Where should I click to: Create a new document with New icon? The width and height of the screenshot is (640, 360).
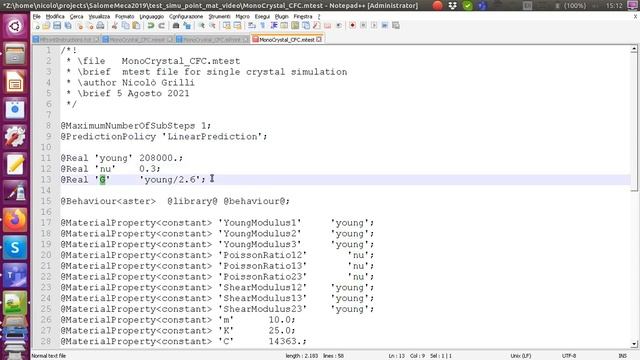coord(38,26)
